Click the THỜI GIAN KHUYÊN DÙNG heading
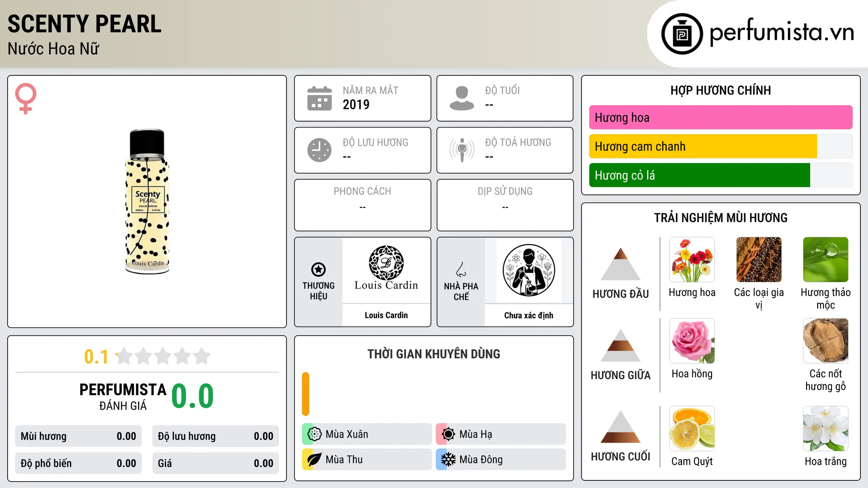868x488 pixels. coord(434,354)
